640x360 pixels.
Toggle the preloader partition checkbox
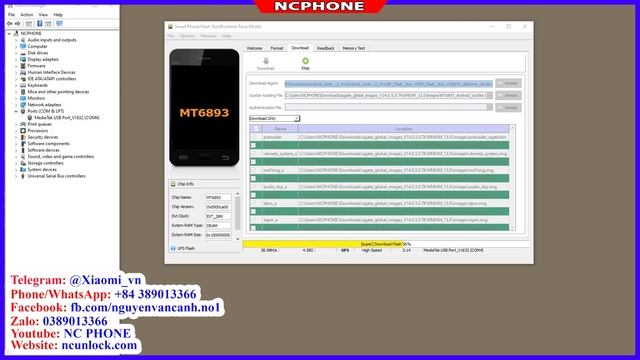click(253, 137)
